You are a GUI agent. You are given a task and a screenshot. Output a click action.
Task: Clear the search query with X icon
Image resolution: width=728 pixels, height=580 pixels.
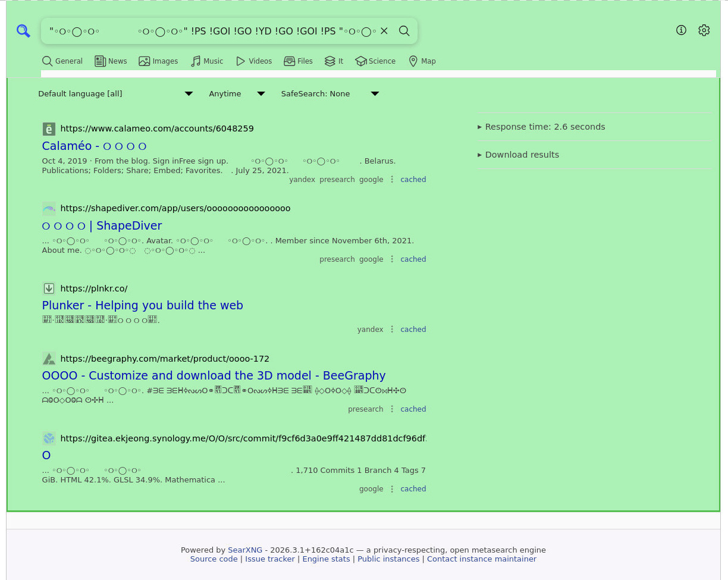(x=384, y=31)
